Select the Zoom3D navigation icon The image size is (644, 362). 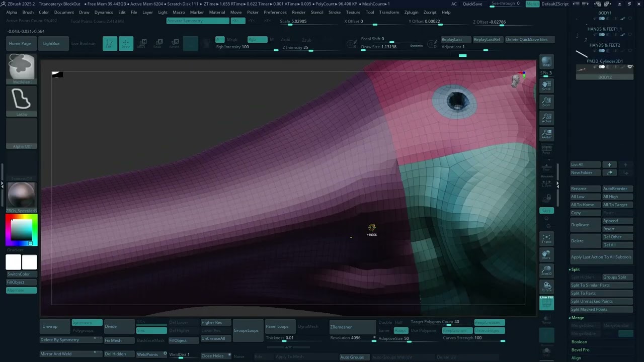[546, 270]
